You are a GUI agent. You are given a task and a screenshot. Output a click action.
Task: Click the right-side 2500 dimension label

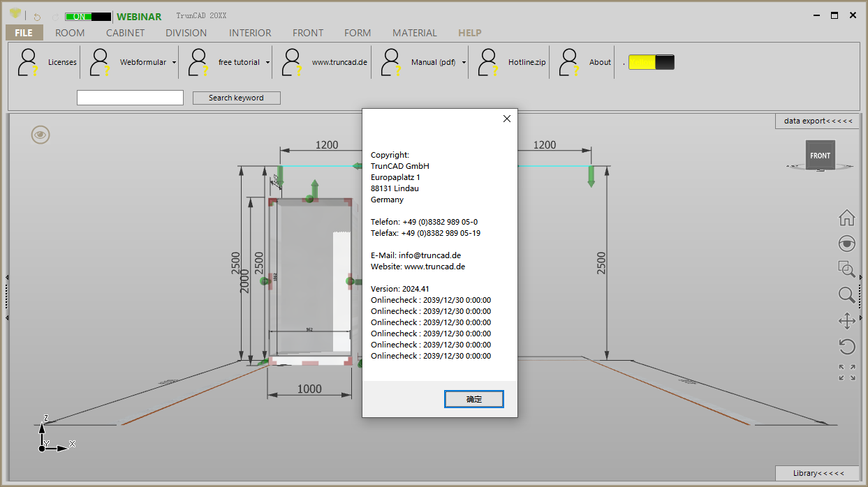tap(601, 263)
